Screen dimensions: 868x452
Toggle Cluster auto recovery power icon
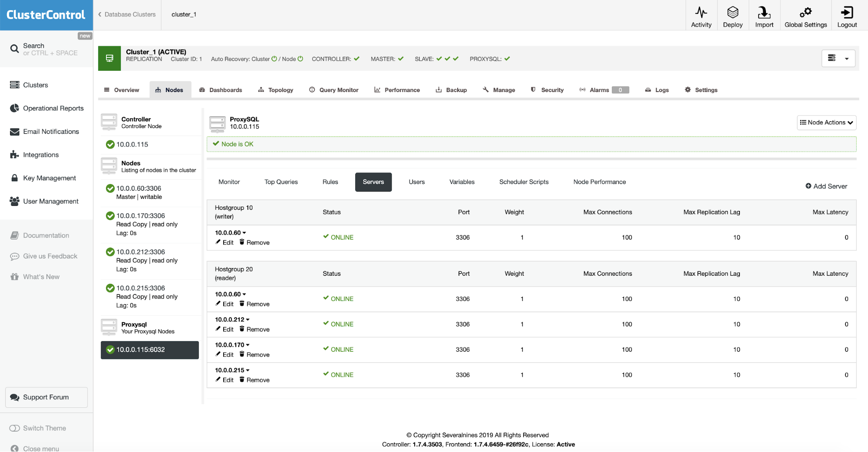click(274, 59)
